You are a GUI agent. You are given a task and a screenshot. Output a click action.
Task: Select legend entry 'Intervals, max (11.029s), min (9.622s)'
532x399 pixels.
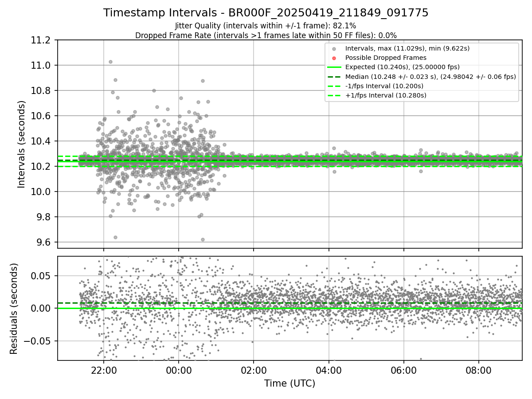pos(407,48)
